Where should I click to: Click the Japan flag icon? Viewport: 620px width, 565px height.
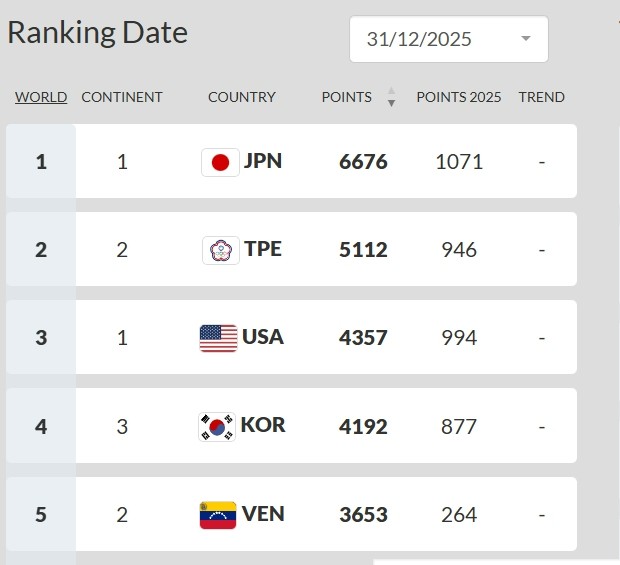click(220, 162)
